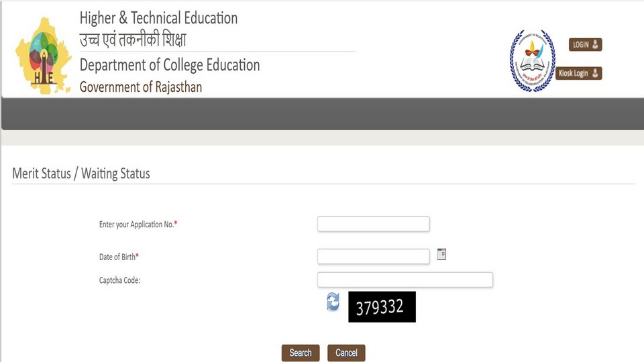The image size is (644, 362).
Task: Focus the Captcha Code input field
Action: [x=405, y=280]
